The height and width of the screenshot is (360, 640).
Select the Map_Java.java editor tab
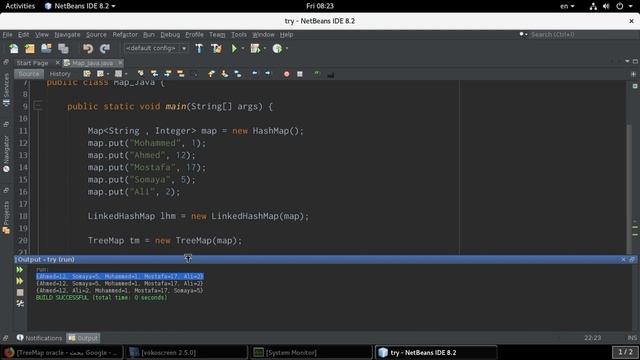click(x=92, y=63)
